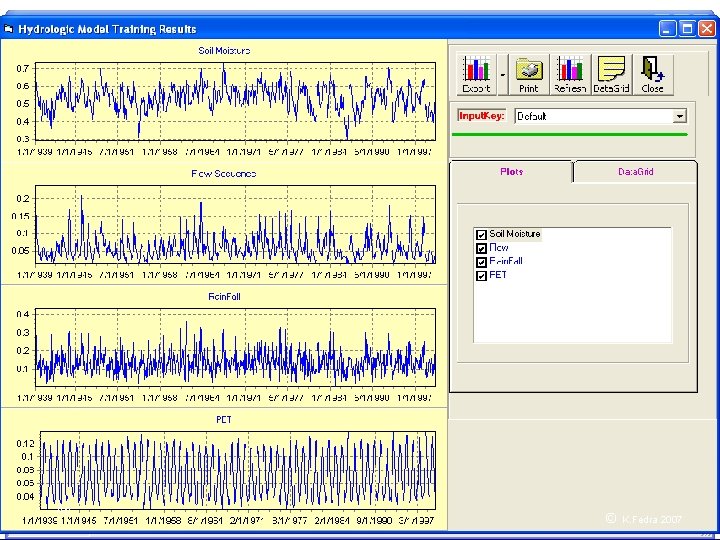Switch to the DataGrid tab

[635, 172]
